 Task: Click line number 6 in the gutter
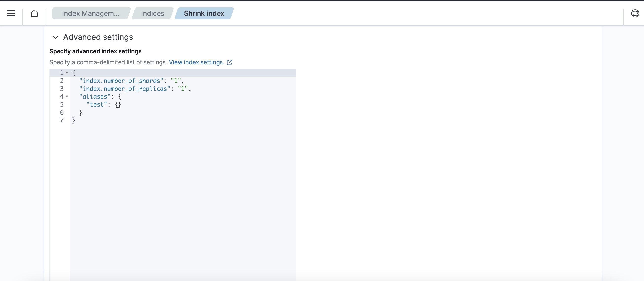(x=62, y=113)
